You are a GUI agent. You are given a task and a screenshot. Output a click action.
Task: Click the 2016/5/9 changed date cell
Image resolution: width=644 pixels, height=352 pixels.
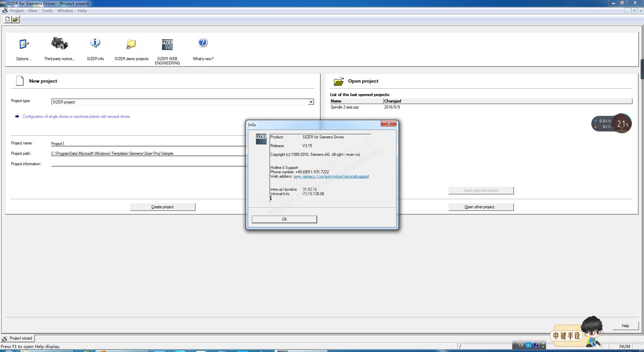click(392, 107)
